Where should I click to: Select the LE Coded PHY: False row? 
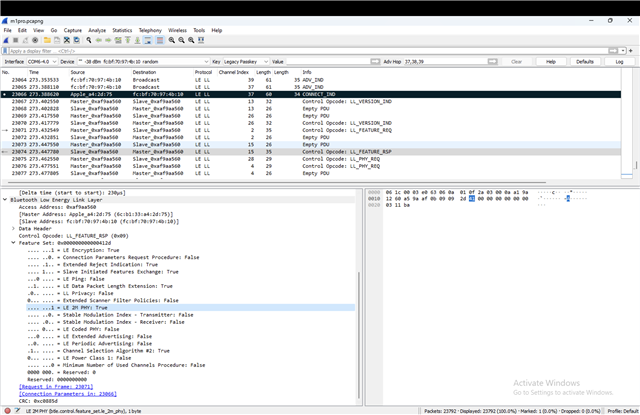tap(190, 329)
